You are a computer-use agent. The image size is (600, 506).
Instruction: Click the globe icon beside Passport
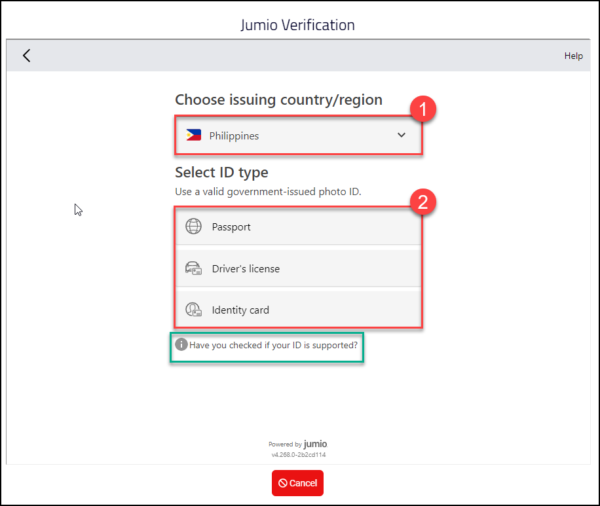(x=193, y=226)
